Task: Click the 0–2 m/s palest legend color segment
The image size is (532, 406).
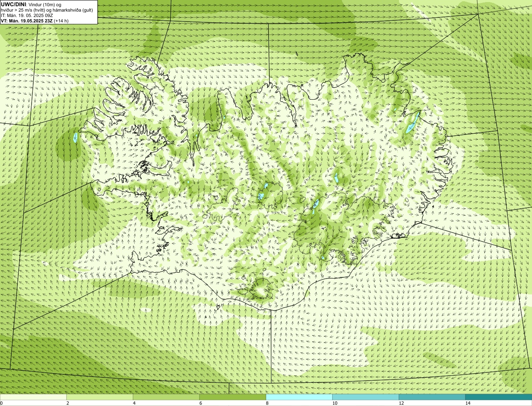Action: [x=33, y=397]
